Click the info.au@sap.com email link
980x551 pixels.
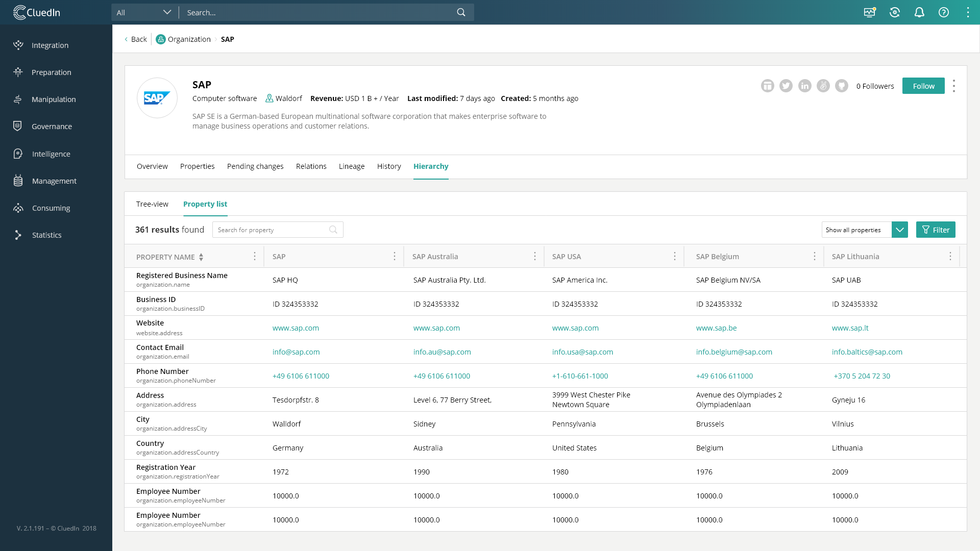442,352
